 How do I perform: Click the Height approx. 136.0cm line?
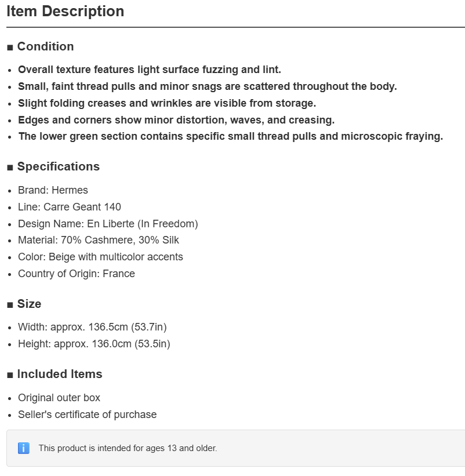coord(94,344)
